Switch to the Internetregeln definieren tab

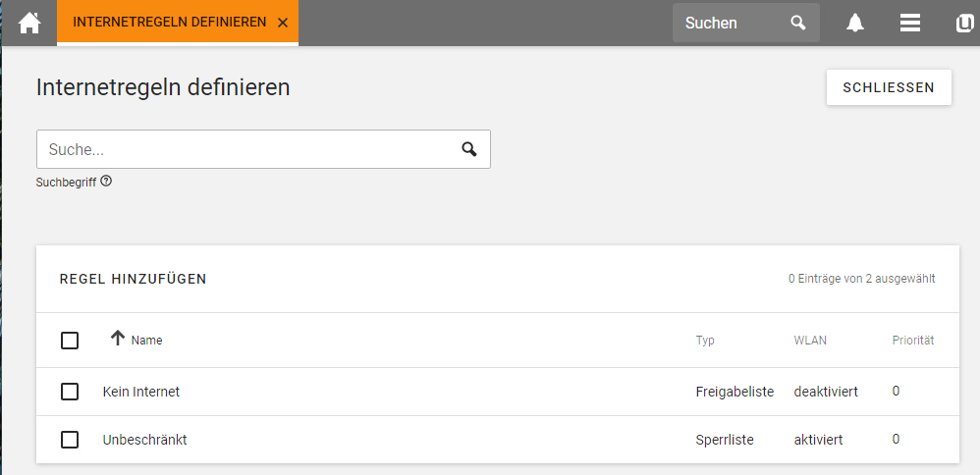click(169, 23)
